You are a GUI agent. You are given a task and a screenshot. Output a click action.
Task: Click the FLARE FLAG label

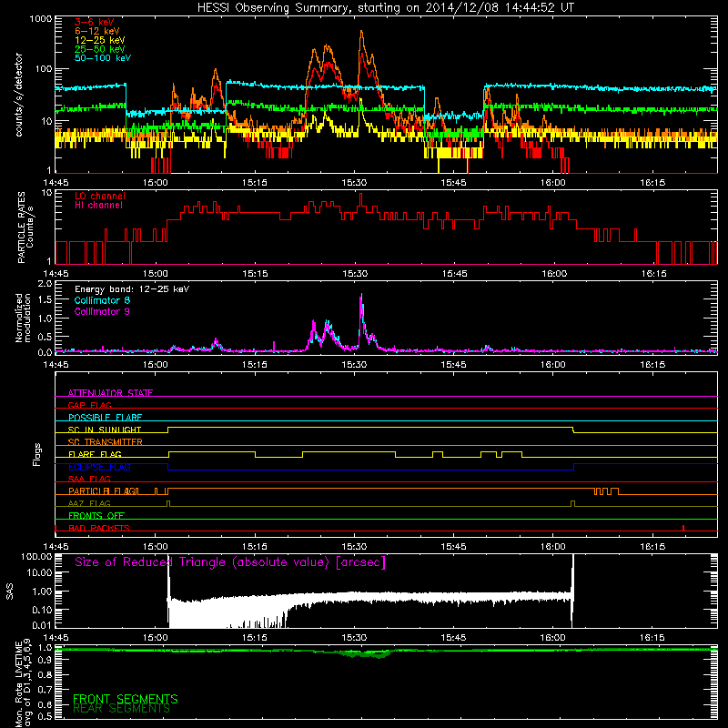[95, 454]
